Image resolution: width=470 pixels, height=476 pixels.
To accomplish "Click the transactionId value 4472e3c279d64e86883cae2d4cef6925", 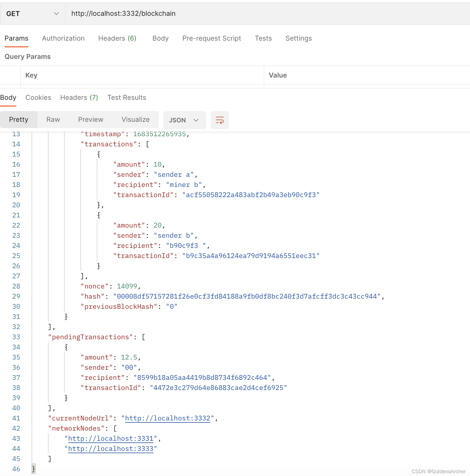I will pos(218,388).
